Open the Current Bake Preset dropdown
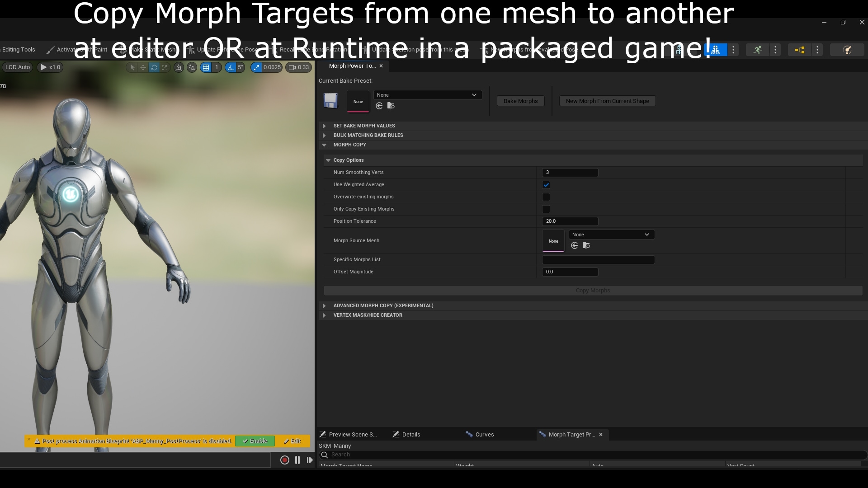This screenshot has height=488, width=868. click(x=427, y=95)
